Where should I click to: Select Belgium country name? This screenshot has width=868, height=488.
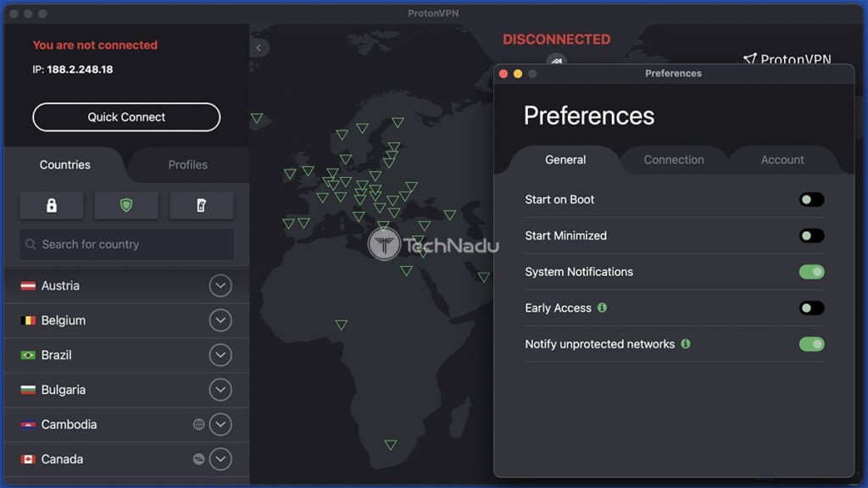coord(63,320)
